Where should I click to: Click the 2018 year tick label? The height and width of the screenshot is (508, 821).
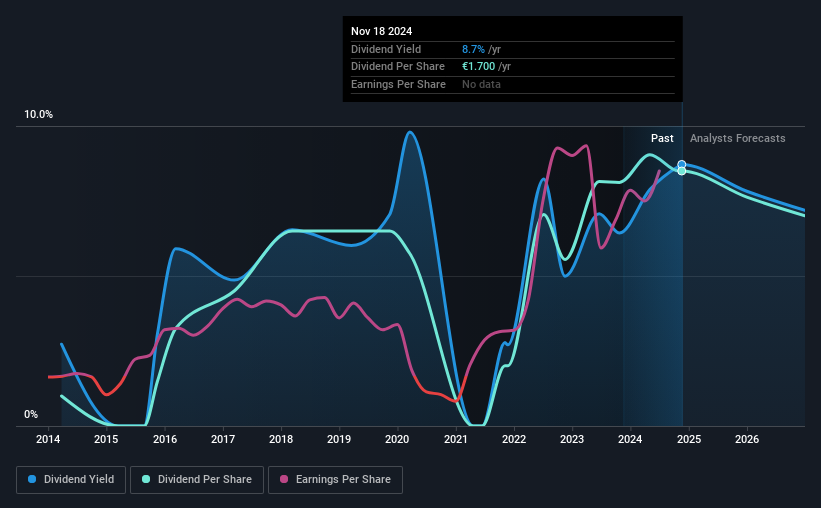(281, 439)
